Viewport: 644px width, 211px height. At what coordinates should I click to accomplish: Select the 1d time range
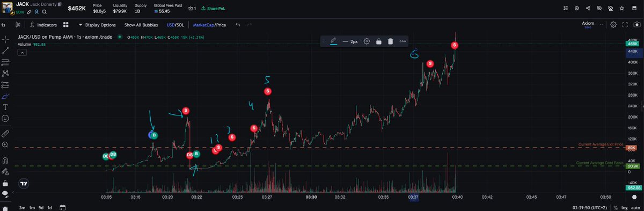pyautogui.click(x=50, y=207)
